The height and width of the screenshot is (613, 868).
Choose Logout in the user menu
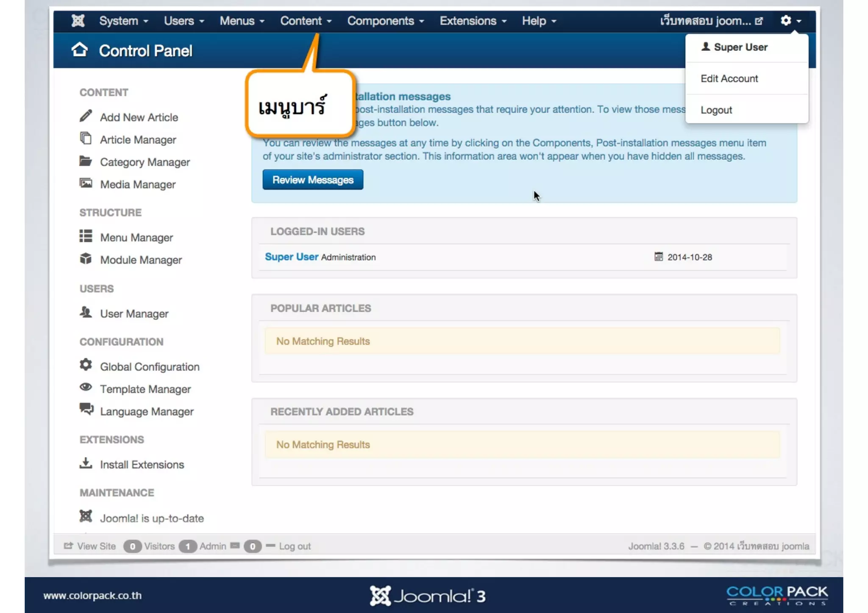pyautogui.click(x=716, y=110)
